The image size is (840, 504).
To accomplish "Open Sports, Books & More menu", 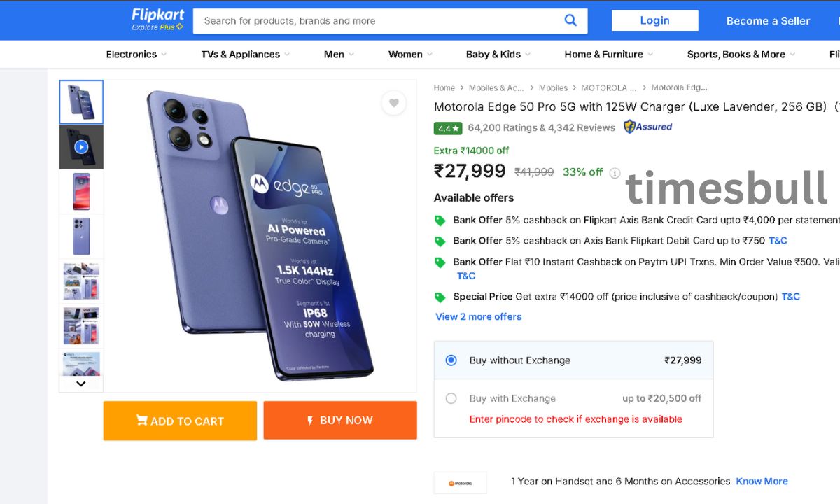I will click(x=741, y=55).
